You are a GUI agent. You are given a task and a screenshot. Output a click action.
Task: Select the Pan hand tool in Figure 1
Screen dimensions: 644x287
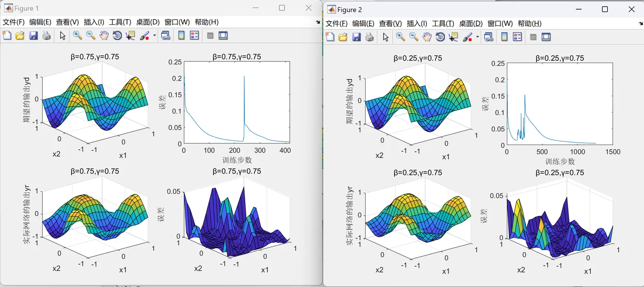click(x=104, y=35)
